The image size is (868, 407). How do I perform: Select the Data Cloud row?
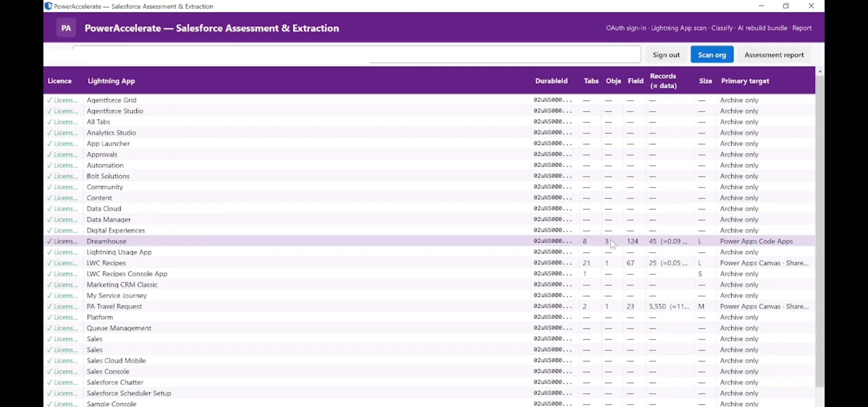[429, 208]
